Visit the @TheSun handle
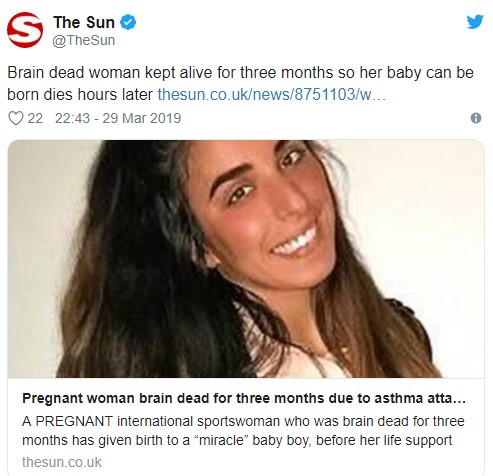This screenshot has height=476, width=493. (84, 40)
